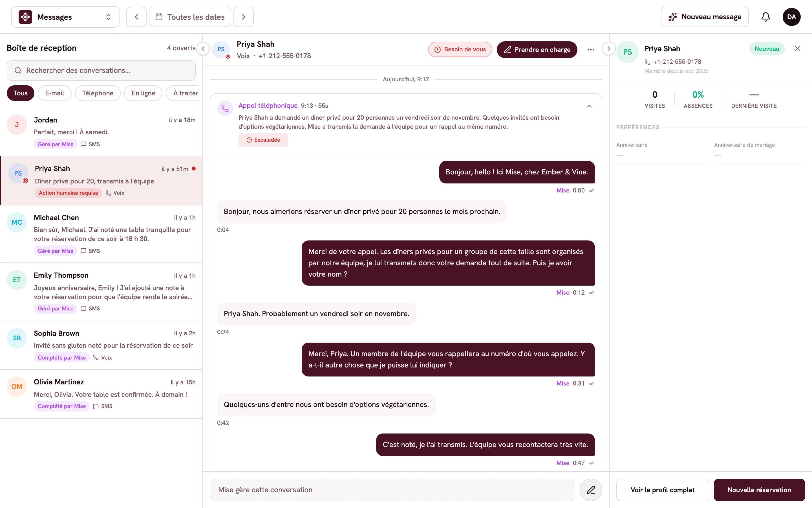Select the En ligne filter tab
Viewport: 812px width, 508px height.
(143, 93)
